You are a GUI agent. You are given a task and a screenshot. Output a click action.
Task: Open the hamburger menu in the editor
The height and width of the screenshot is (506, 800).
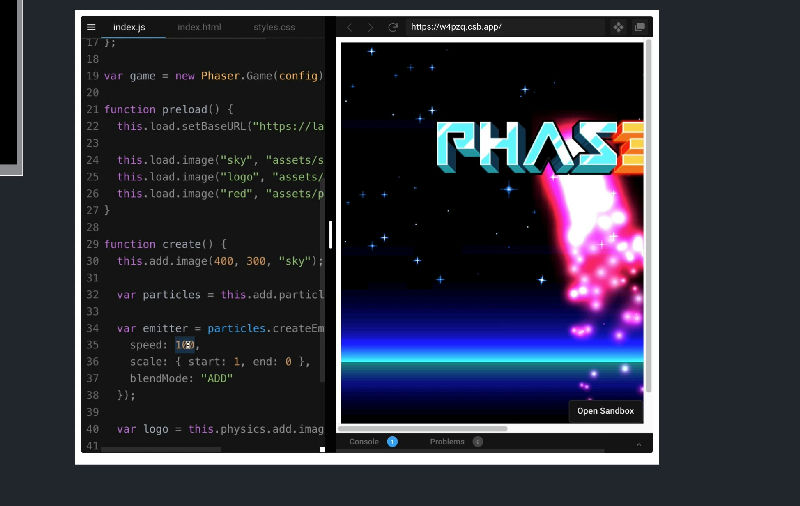coord(91,27)
